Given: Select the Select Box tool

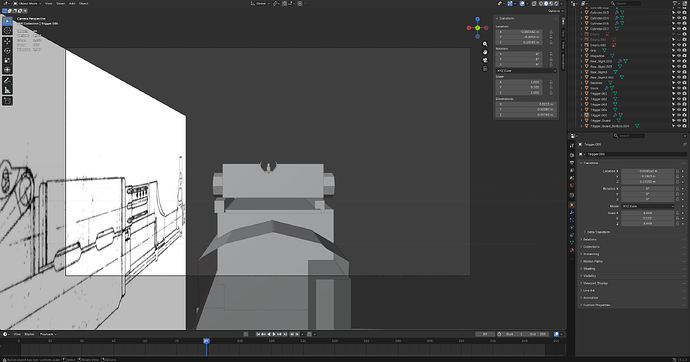Looking at the screenshot, I should coord(7,21).
